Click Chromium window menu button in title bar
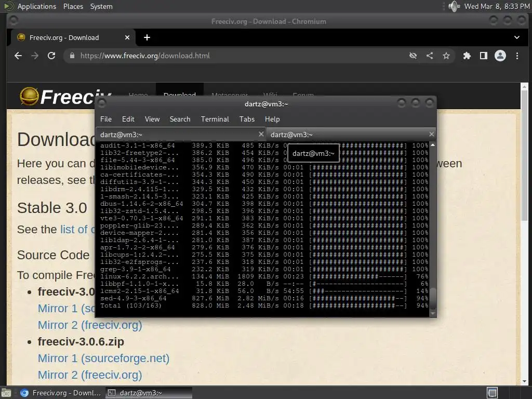This screenshot has width=532, height=399. click(14, 21)
